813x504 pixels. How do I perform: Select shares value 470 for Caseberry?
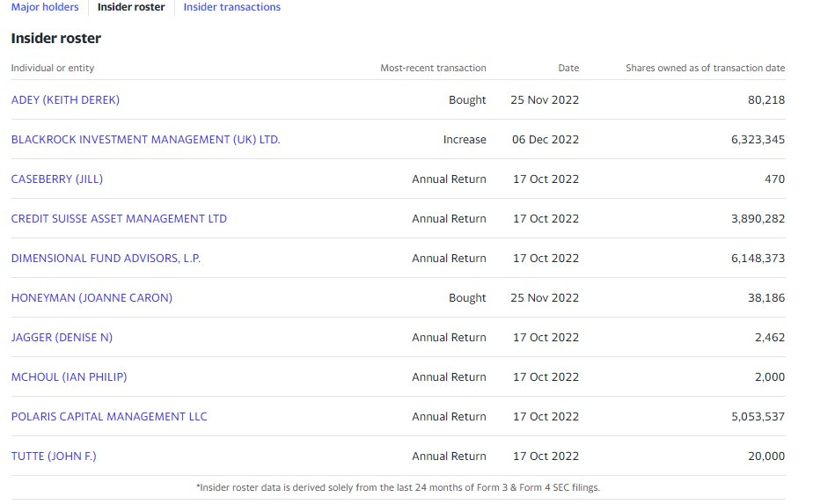coord(774,179)
